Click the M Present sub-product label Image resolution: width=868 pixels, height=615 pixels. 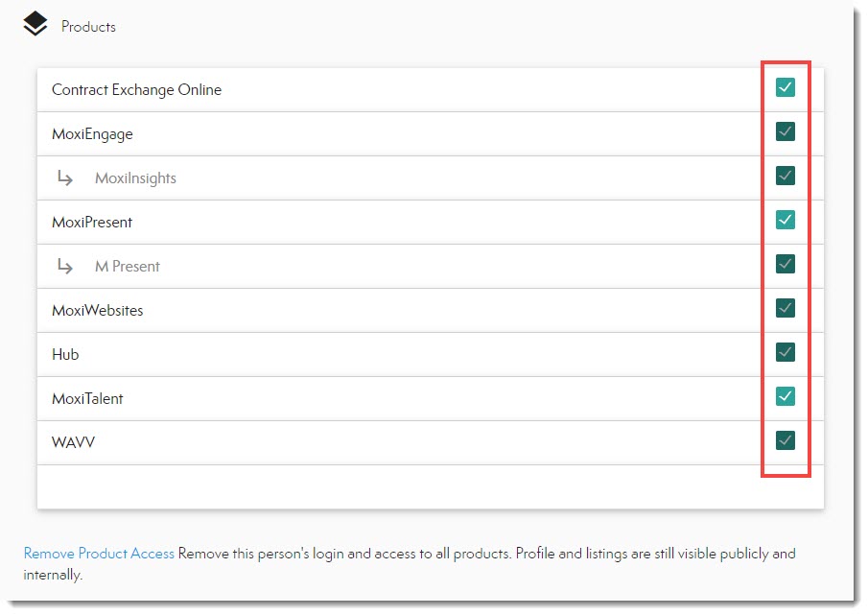[x=128, y=267]
